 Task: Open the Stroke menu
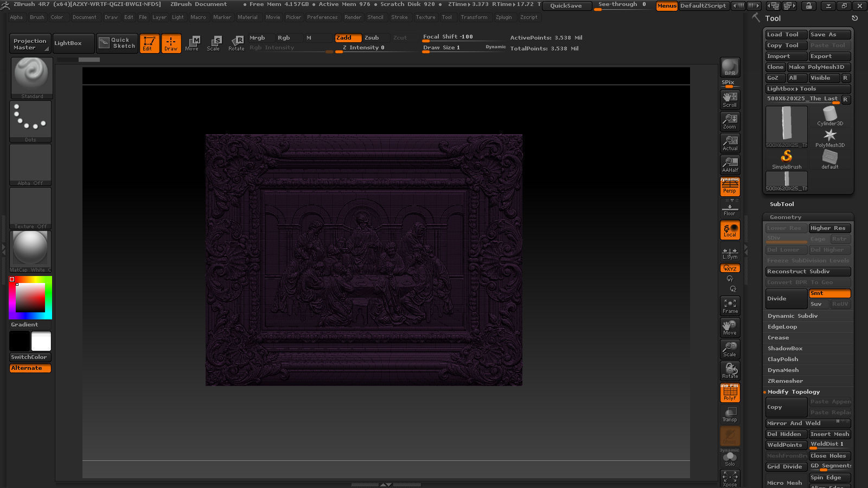(399, 17)
